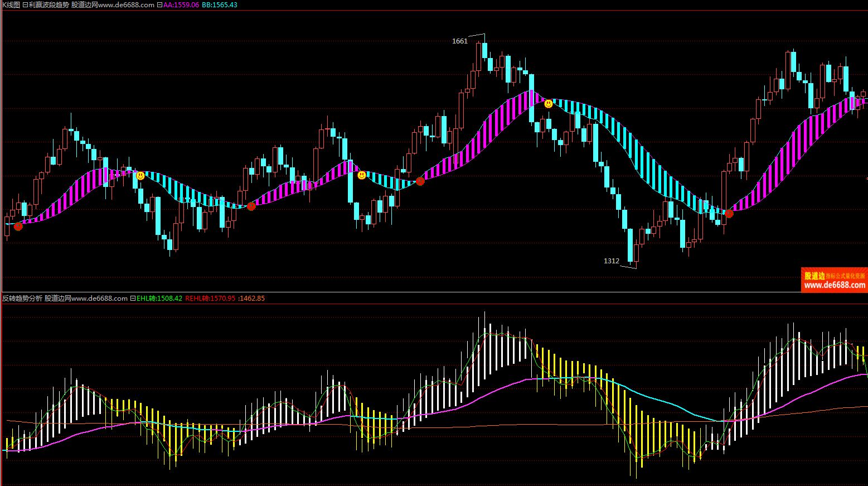Screen dimensions: 868x486
Task: Click the leftmost yellow smiley signal marker
Action: click(140, 176)
